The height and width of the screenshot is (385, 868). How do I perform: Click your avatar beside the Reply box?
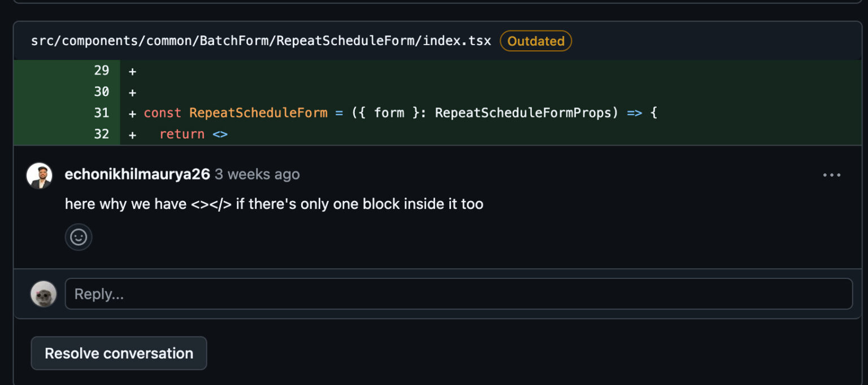coord(44,294)
